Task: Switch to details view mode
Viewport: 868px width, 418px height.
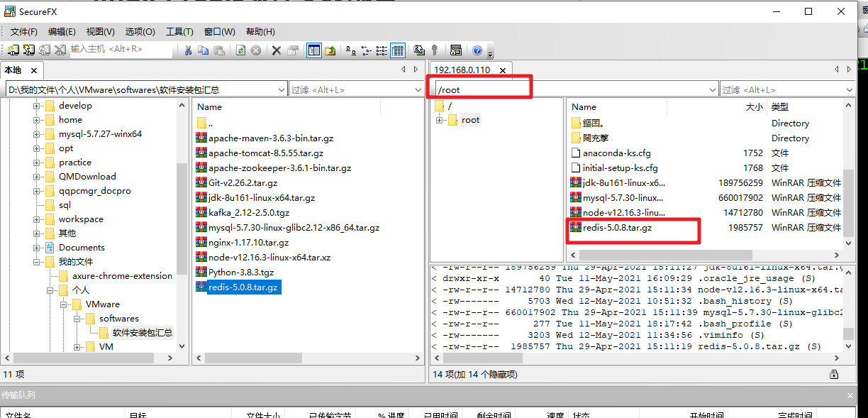Action: click(x=398, y=50)
